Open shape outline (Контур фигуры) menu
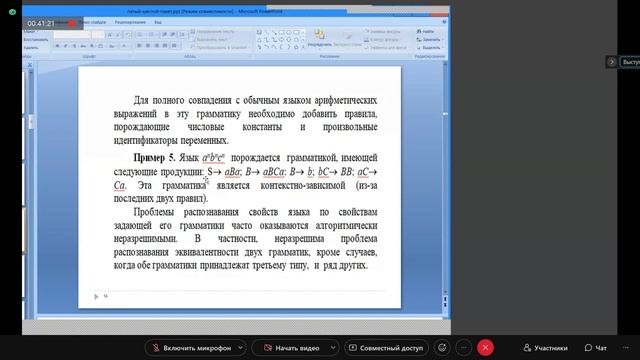This screenshot has height=360, width=640. point(381,40)
